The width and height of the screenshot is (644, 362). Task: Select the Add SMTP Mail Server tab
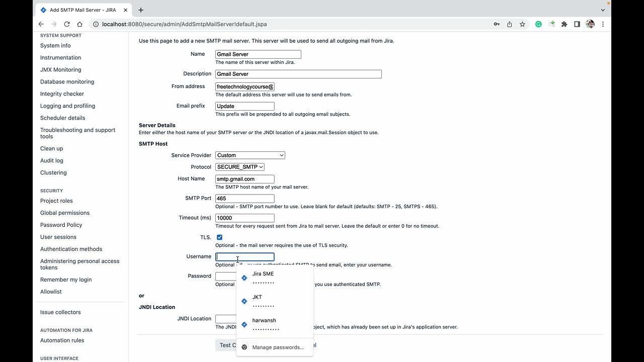coord(83,10)
